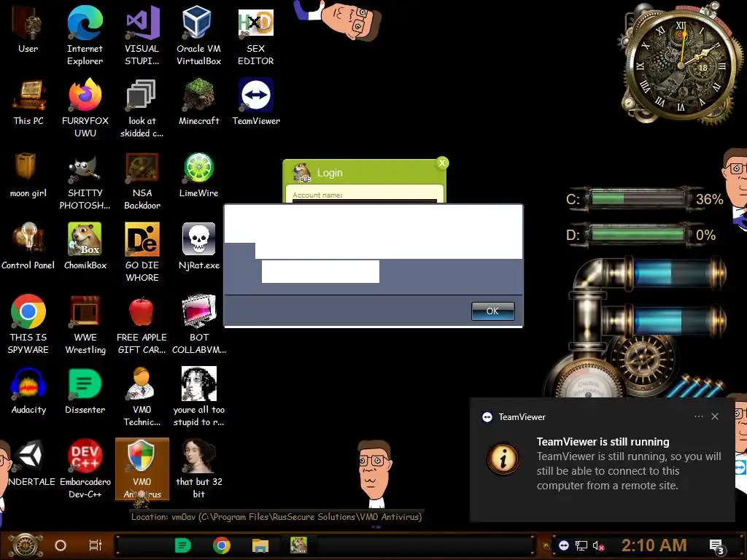Viewport: 747px width, 560px height.
Task: Select the VM0 Technic... icon
Action: pyautogui.click(x=142, y=396)
